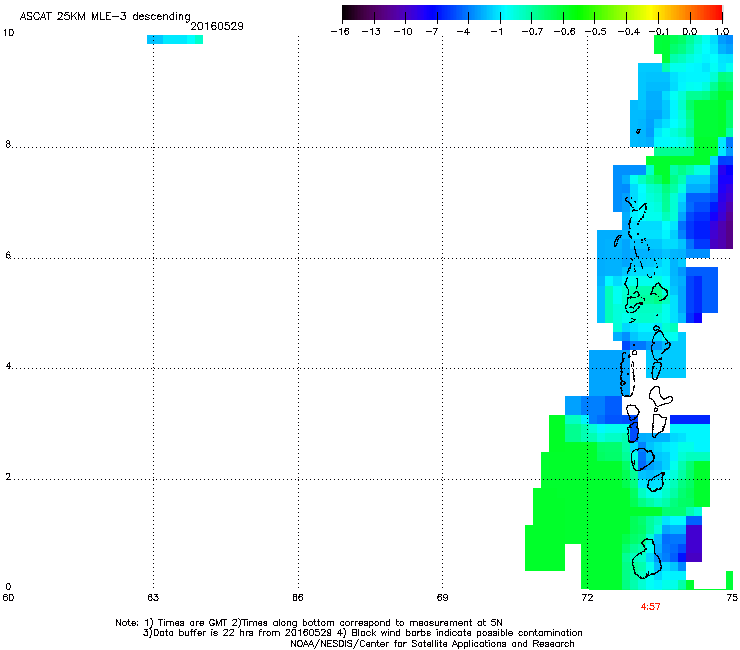The image size is (740, 650).
Task: Click the color bar label 1.0
Action: 722,32
